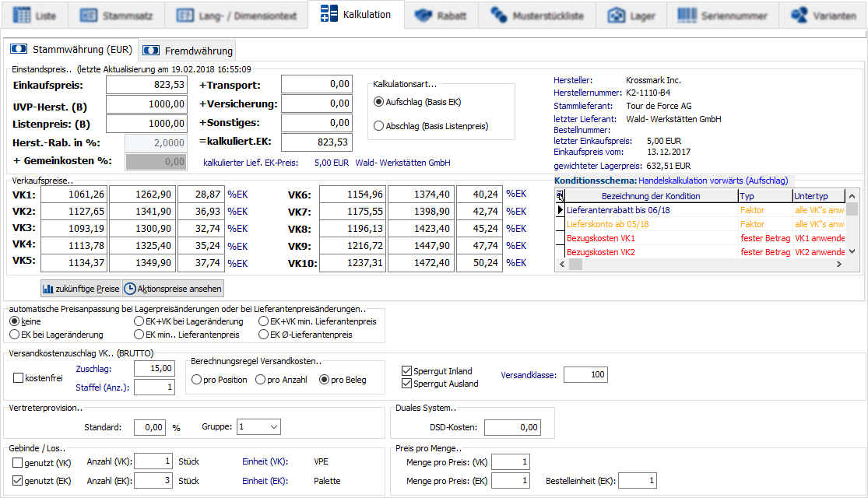Select 'EK min.. Lieferantenpreis' option
This screenshot has height=498, width=868.
pyautogui.click(x=139, y=335)
